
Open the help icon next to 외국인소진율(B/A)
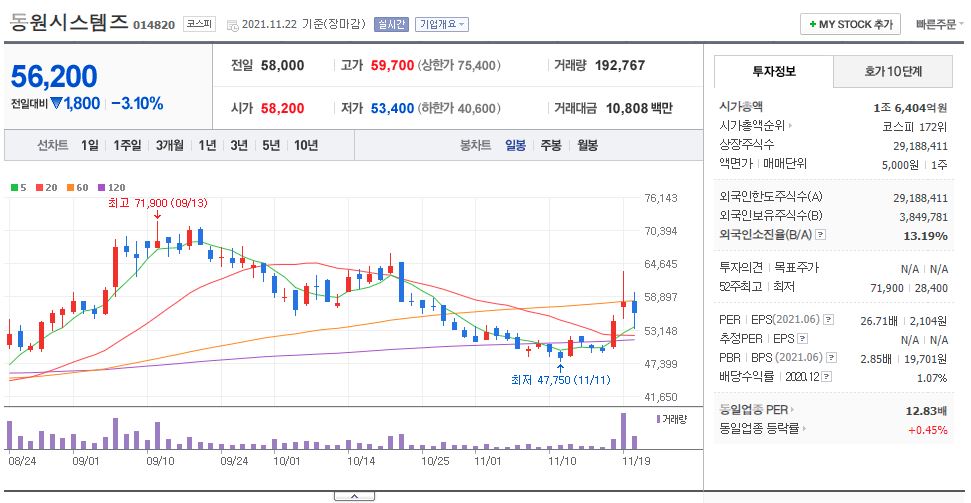(x=821, y=235)
